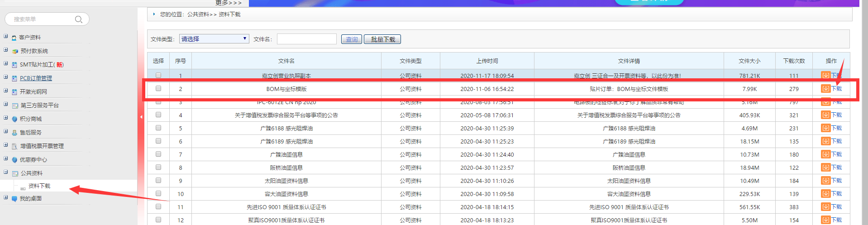Expand the SMT贴片加工 tree node

point(6,64)
